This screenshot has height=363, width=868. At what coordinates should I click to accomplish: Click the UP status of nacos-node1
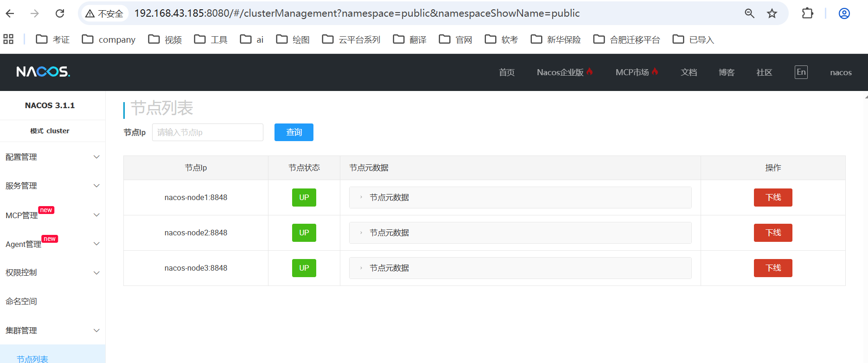pos(304,197)
